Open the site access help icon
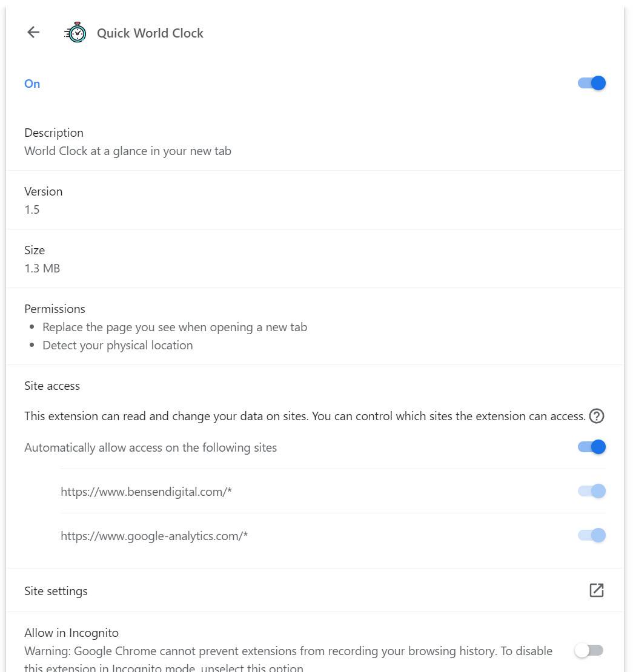Image resolution: width=633 pixels, height=672 pixels. (x=597, y=416)
